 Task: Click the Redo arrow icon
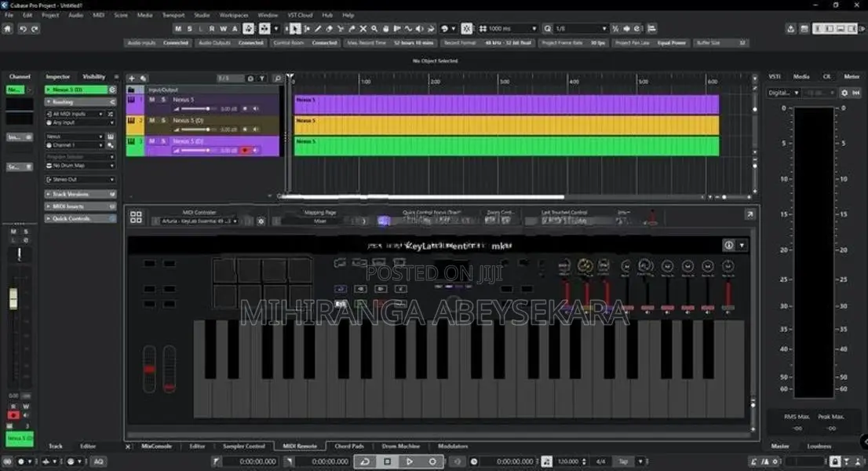tap(35, 29)
